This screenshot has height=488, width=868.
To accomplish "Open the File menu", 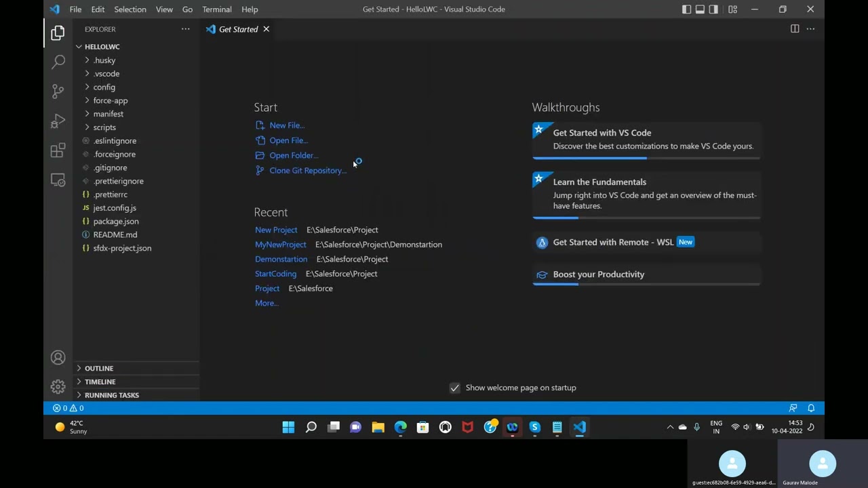I will click(75, 9).
